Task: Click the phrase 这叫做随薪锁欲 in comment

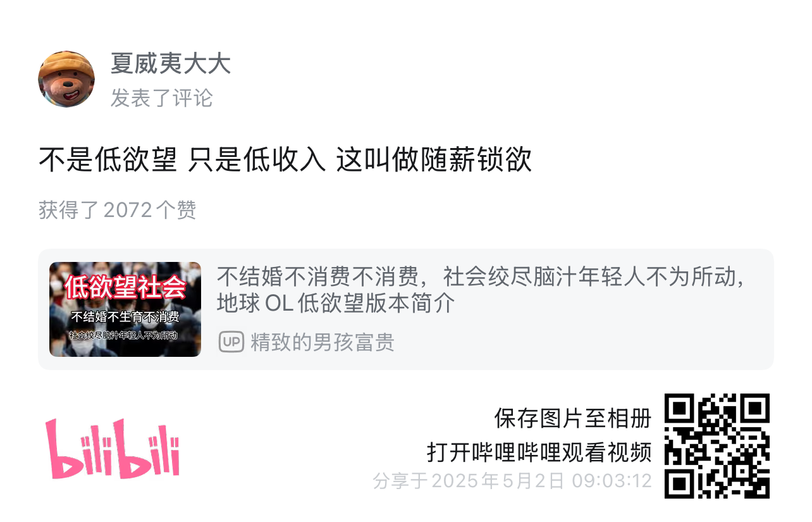Action: pyautogui.click(x=434, y=159)
